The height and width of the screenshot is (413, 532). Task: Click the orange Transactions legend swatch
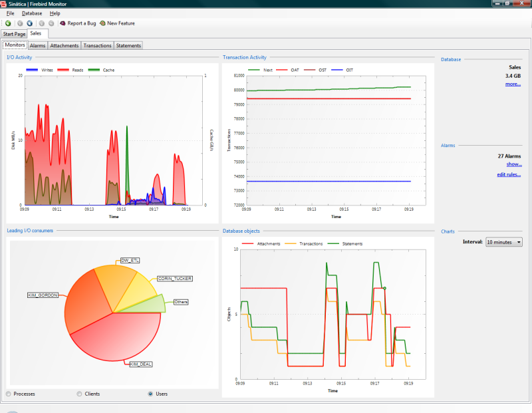coord(291,243)
